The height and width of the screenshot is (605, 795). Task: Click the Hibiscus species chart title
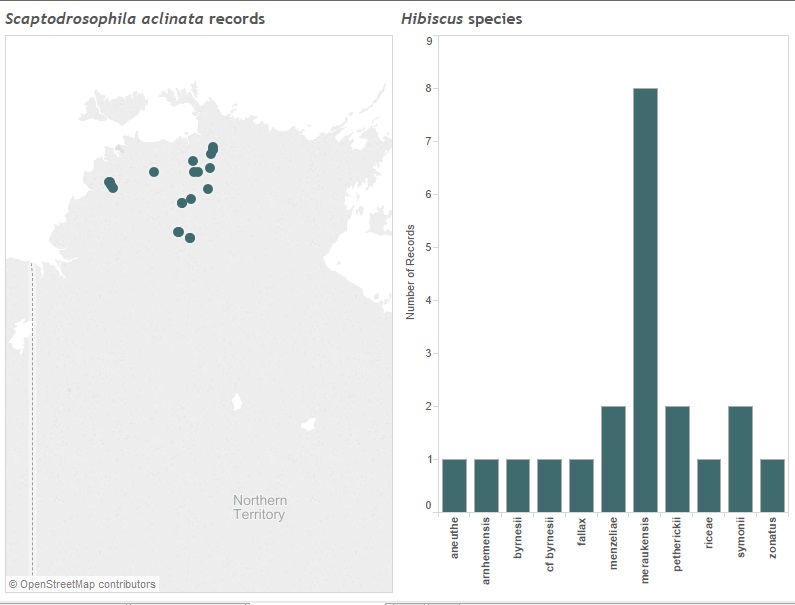coord(461,19)
